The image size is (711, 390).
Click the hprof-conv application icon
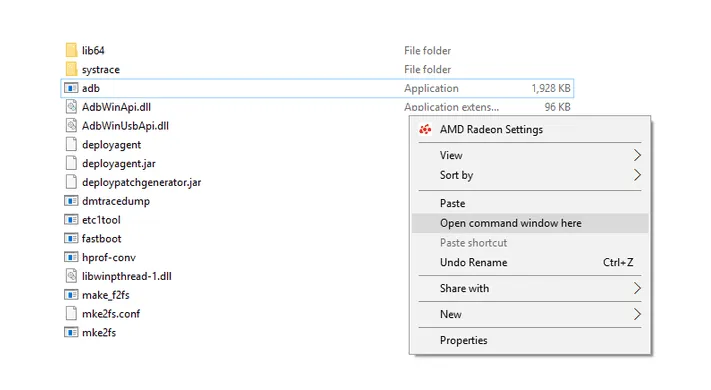click(x=71, y=258)
